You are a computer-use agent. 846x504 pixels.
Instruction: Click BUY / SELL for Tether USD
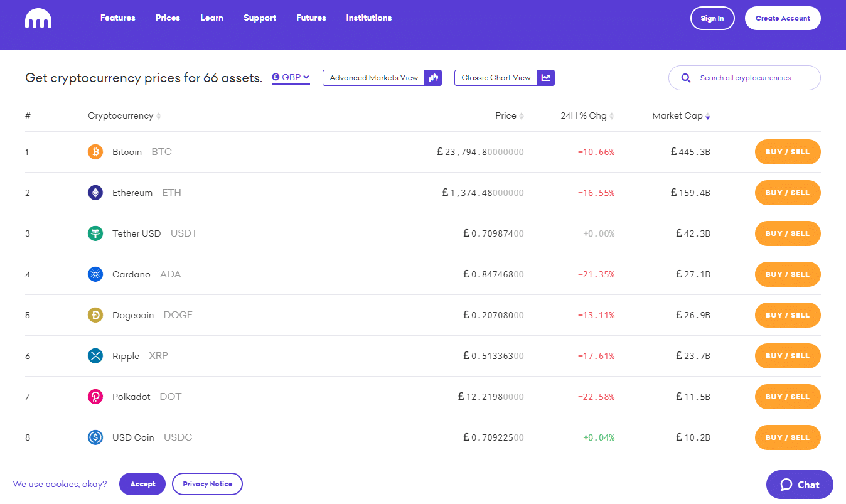point(788,233)
